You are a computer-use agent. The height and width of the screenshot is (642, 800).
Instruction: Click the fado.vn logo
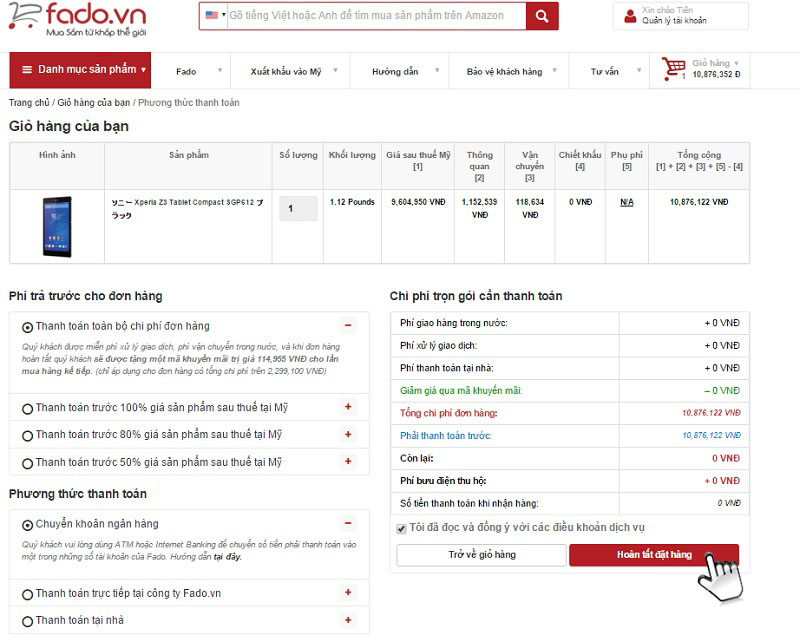(x=78, y=19)
